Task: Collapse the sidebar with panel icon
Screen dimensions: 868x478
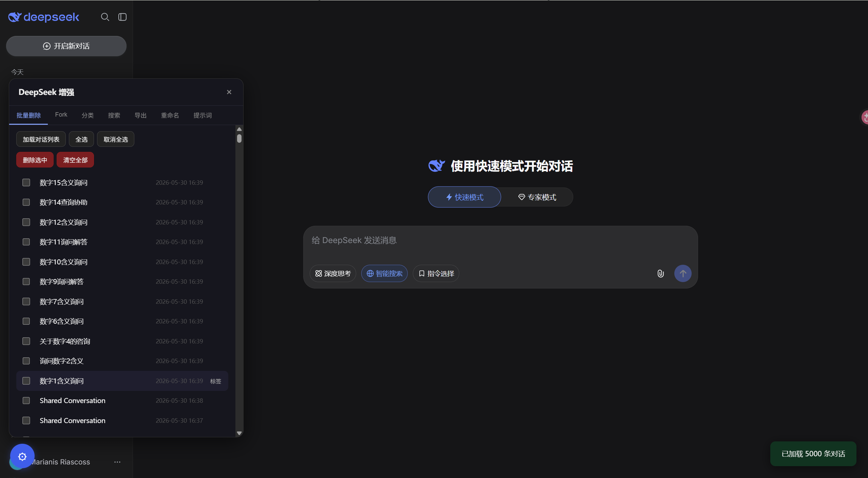Action: (122, 17)
